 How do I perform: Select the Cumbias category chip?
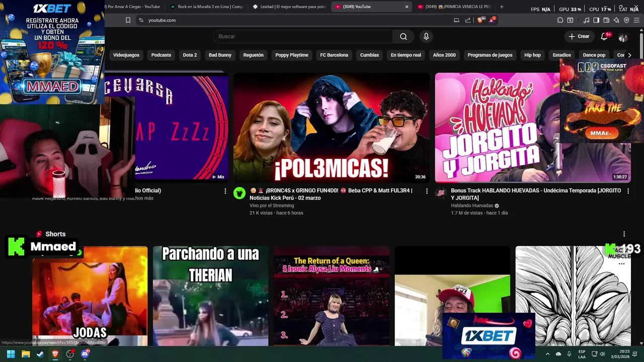[369, 55]
